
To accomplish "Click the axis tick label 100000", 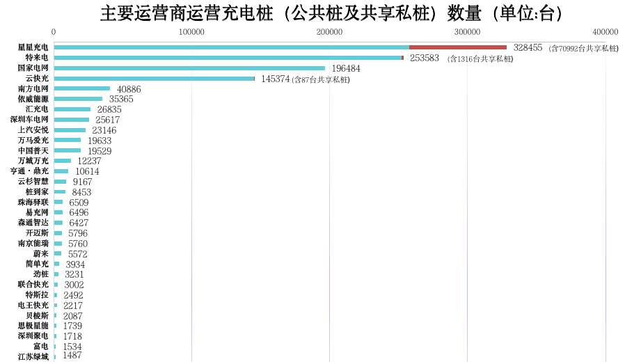I will tap(191, 32).
